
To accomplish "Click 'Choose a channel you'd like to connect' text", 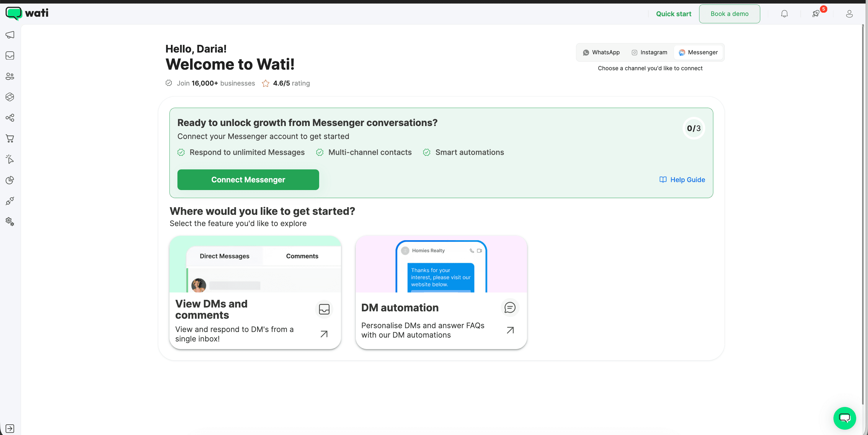I will (650, 68).
